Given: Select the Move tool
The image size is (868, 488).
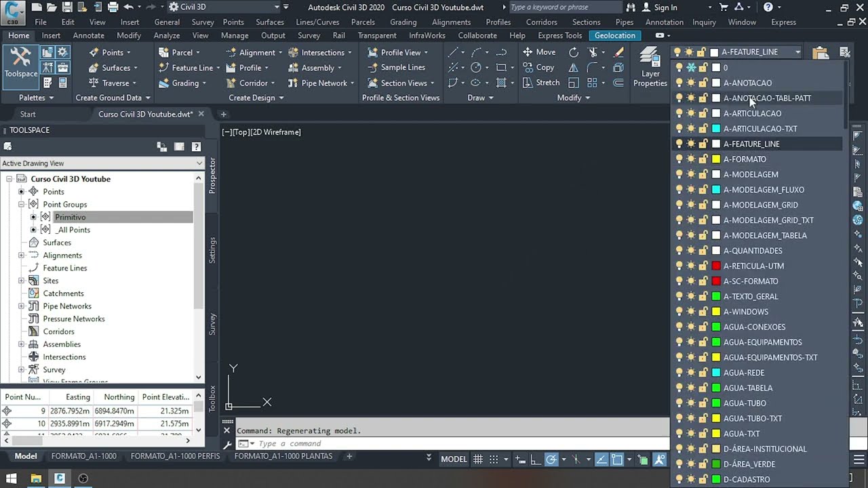Looking at the screenshot, I should [539, 52].
